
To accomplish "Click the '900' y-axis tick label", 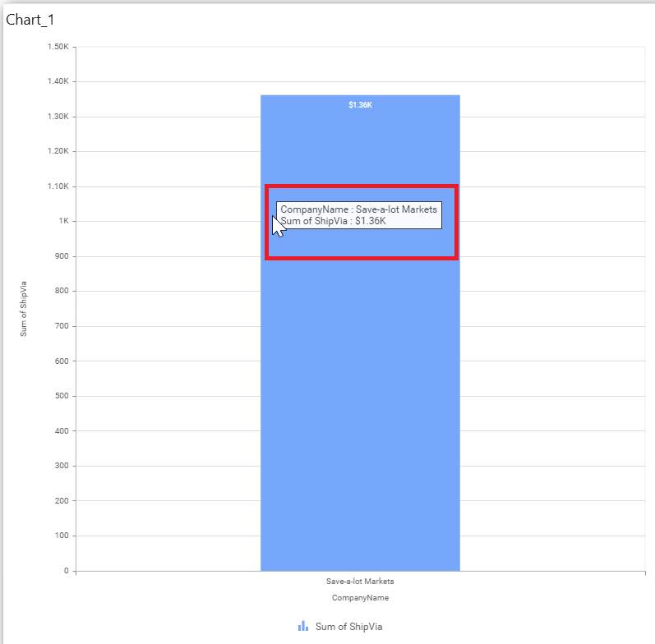I will (62, 256).
